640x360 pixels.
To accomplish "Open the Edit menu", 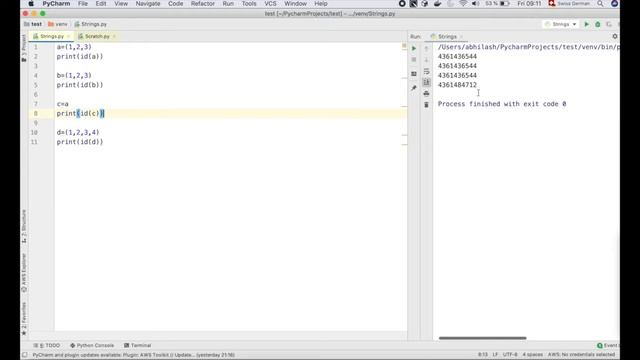I will coord(101,4).
